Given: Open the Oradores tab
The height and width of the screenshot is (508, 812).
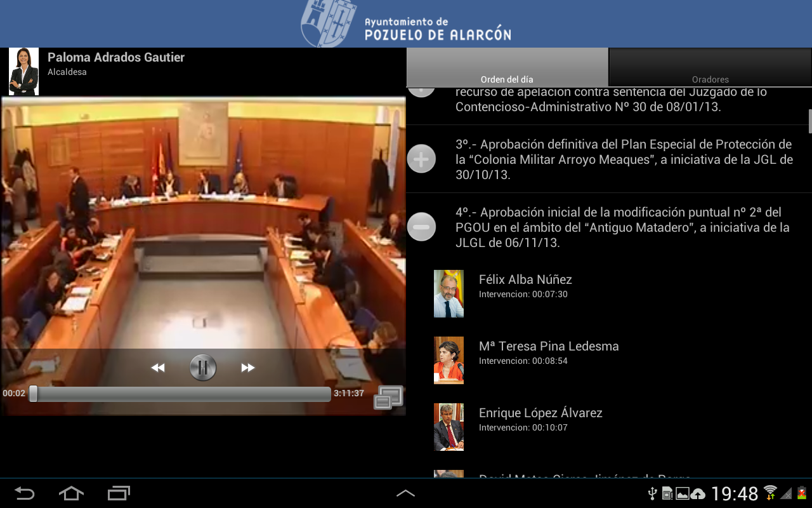Looking at the screenshot, I should point(710,67).
